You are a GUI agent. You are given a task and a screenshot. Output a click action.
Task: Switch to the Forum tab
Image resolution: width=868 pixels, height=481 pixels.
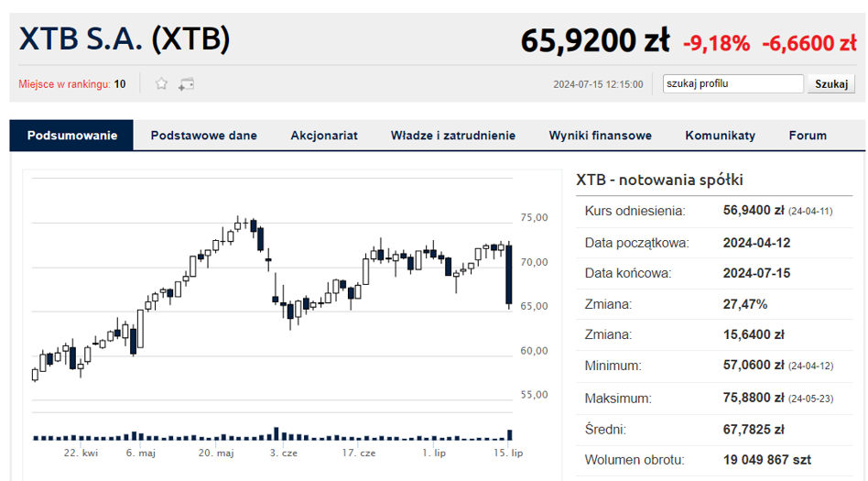coord(808,136)
